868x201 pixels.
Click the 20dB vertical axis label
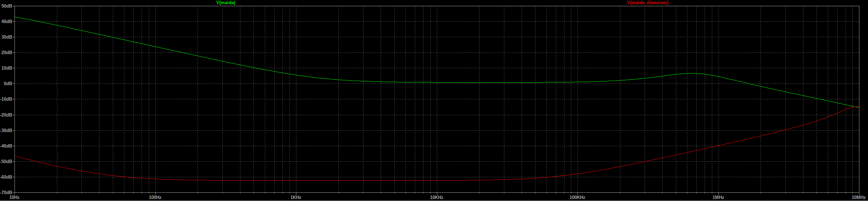(7, 52)
